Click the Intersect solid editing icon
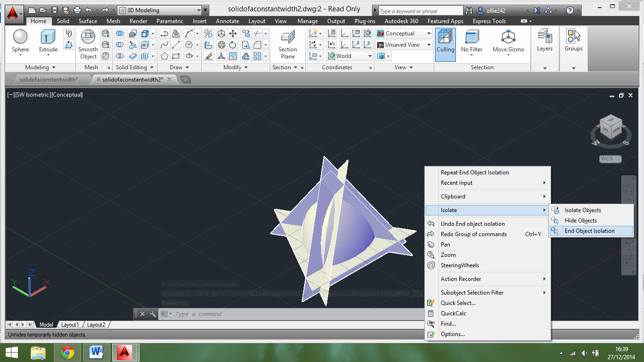The width and height of the screenshot is (644, 362). click(120, 56)
